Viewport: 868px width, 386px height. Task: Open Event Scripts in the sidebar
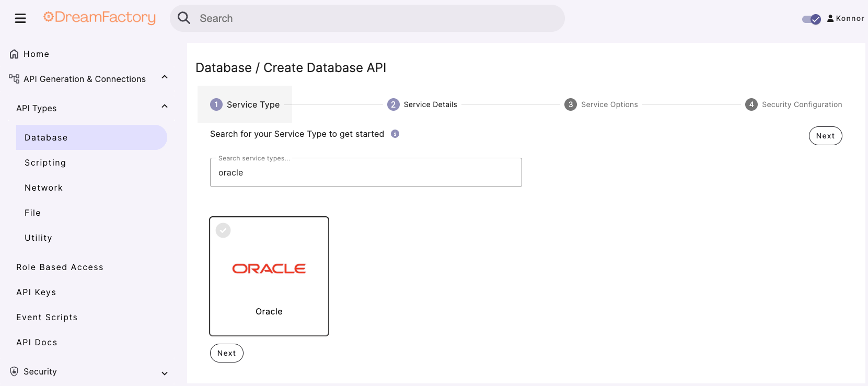47,317
